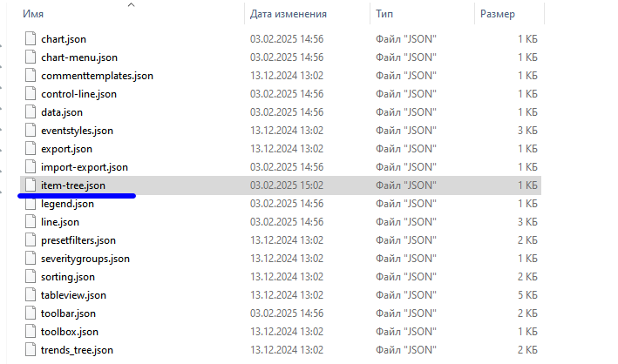Screen dimensions: 618x364
Task: Sort by the Тип column header
Action: tap(384, 14)
